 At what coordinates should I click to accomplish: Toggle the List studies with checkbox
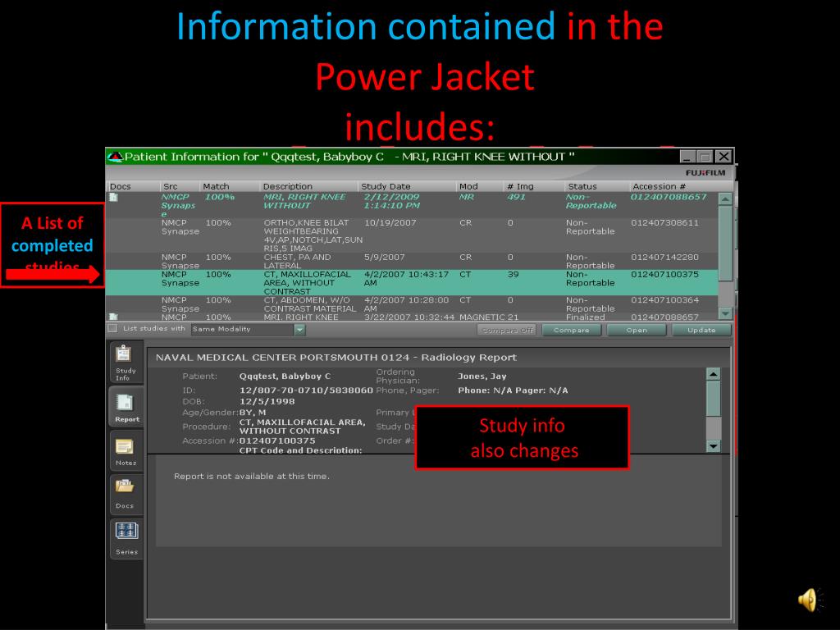tap(112, 328)
